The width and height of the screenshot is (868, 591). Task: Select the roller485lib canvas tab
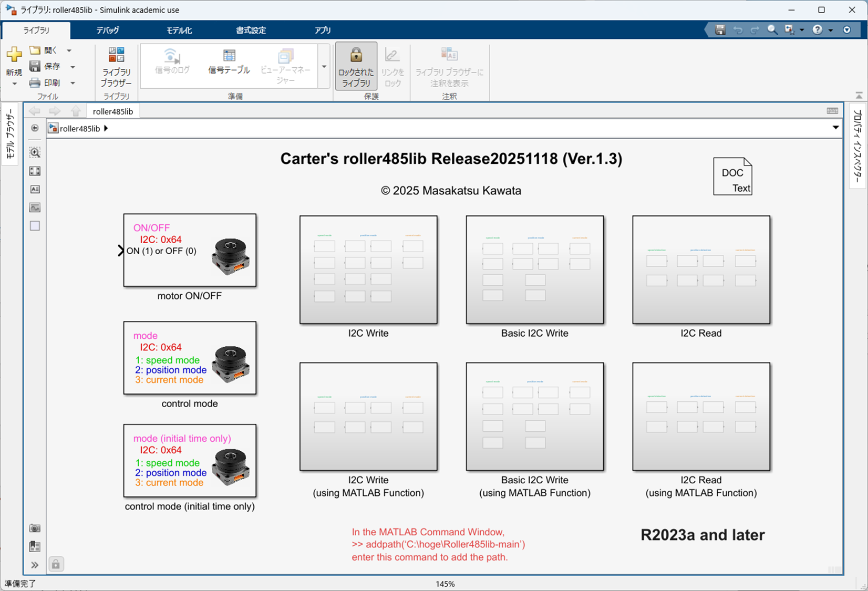click(x=113, y=111)
